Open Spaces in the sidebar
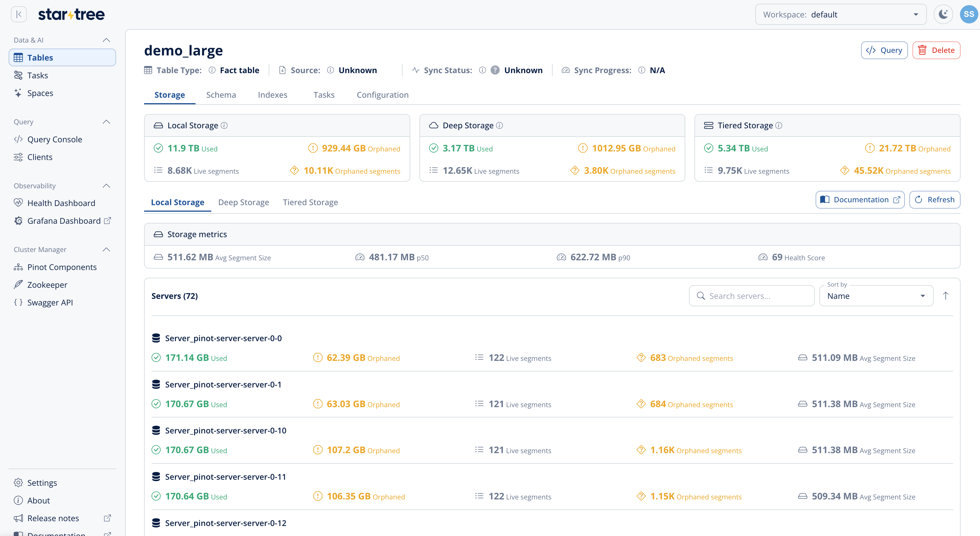980x536 pixels. click(x=62, y=93)
